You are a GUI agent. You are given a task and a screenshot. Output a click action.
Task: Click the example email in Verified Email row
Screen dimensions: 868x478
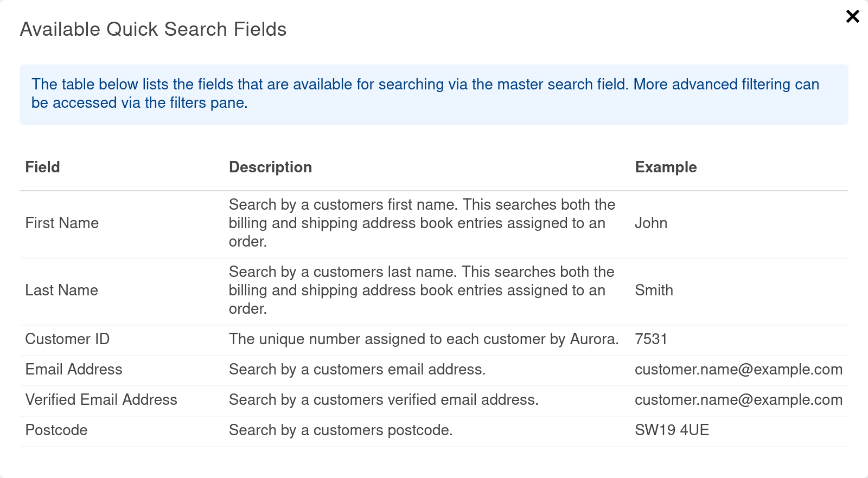point(738,400)
